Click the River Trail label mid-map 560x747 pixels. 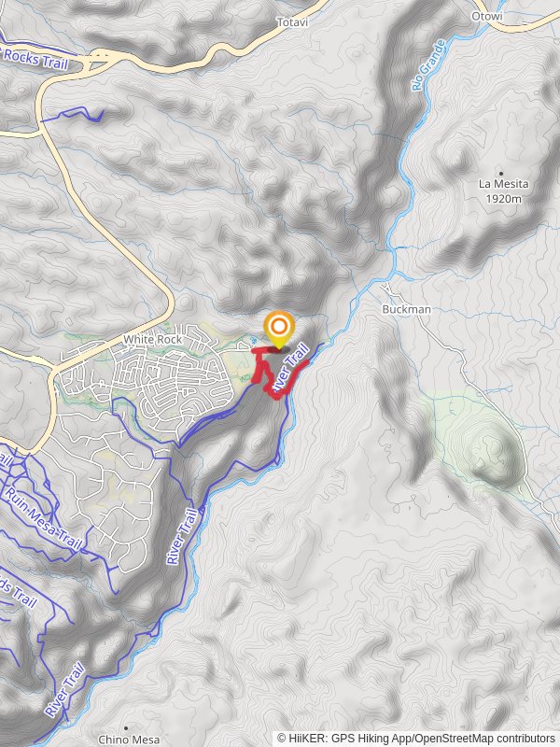pyautogui.click(x=182, y=536)
